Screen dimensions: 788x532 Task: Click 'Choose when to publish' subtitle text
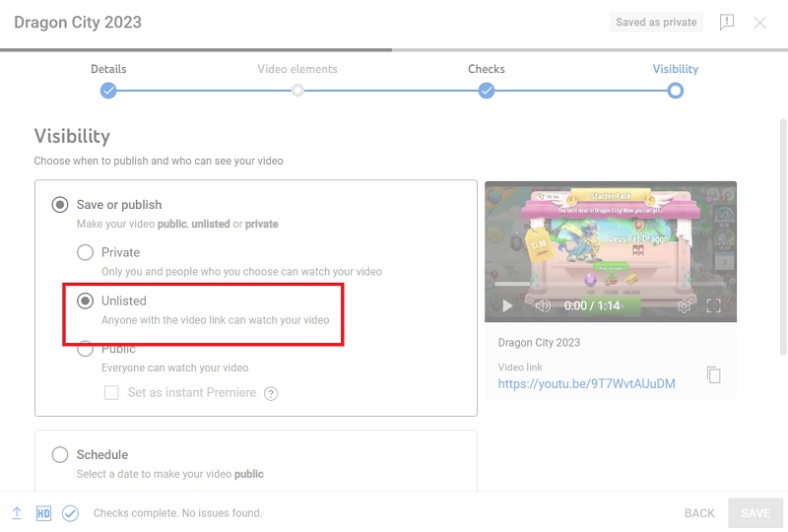point(159,161)
